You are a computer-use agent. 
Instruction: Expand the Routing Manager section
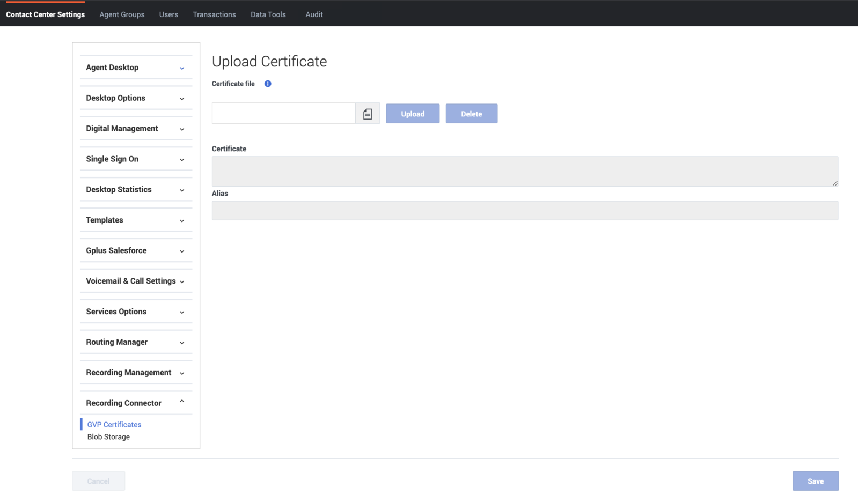[136, 343]
